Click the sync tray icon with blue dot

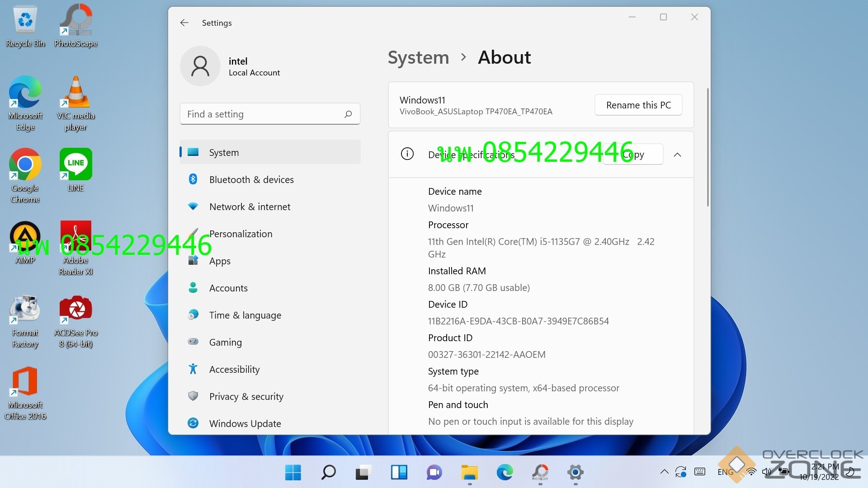681,472
